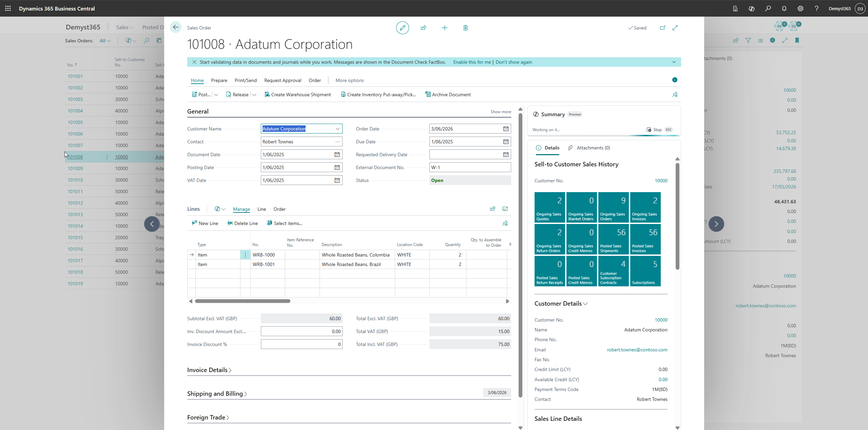Image resolution: width=868 pixels, height=430 pixels.
Task: Switch to the Prepare tab
Action: 219,80
